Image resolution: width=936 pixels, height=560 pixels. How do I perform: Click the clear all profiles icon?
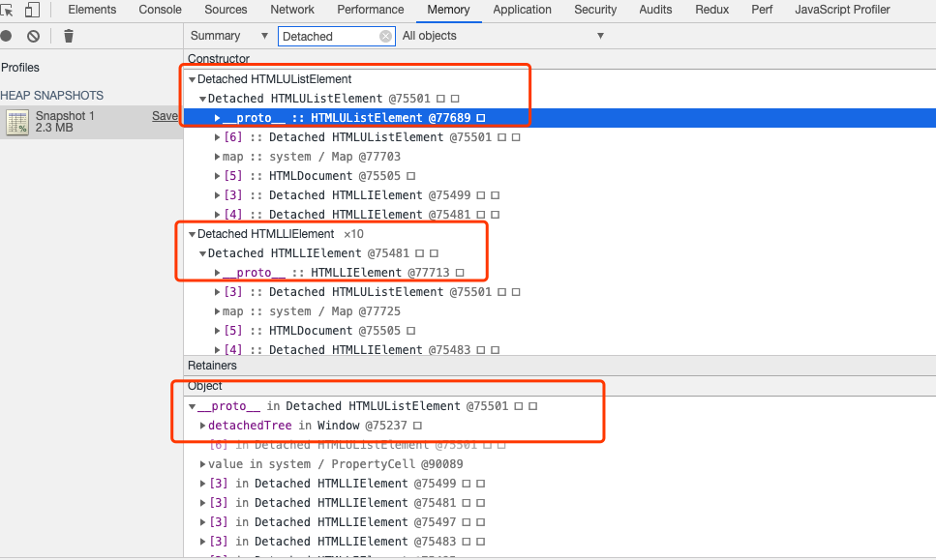[x=33, y=36]
